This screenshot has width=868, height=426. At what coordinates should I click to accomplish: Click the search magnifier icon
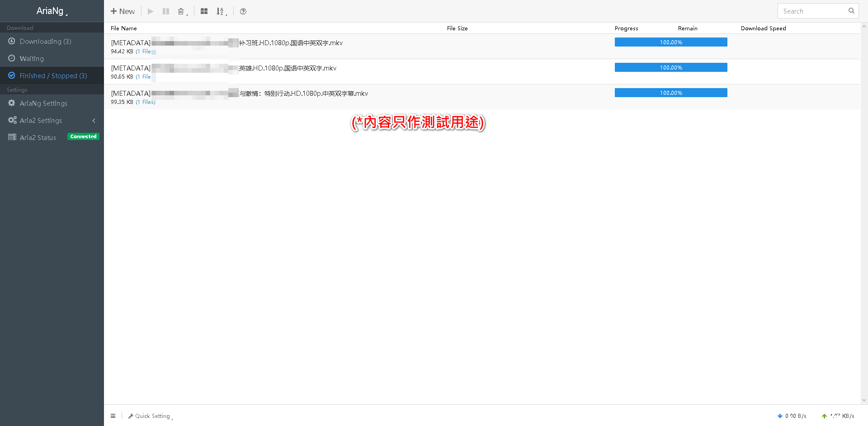[851, 11]
